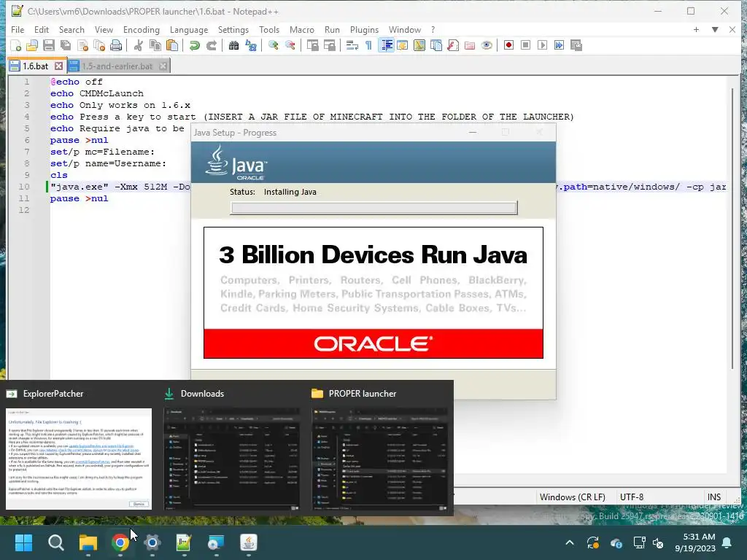Click the New file toolbar icon
747x560 pixels.
(16, 46)
